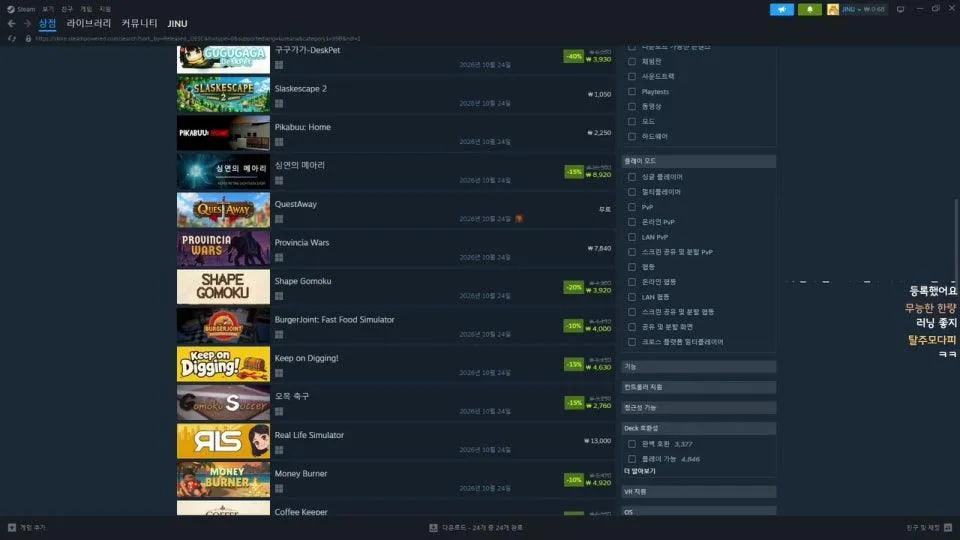Open the Shape Gomoku thumbnail image
The image size is (960, 540).
pyautogui.click(x=223, y=287)
